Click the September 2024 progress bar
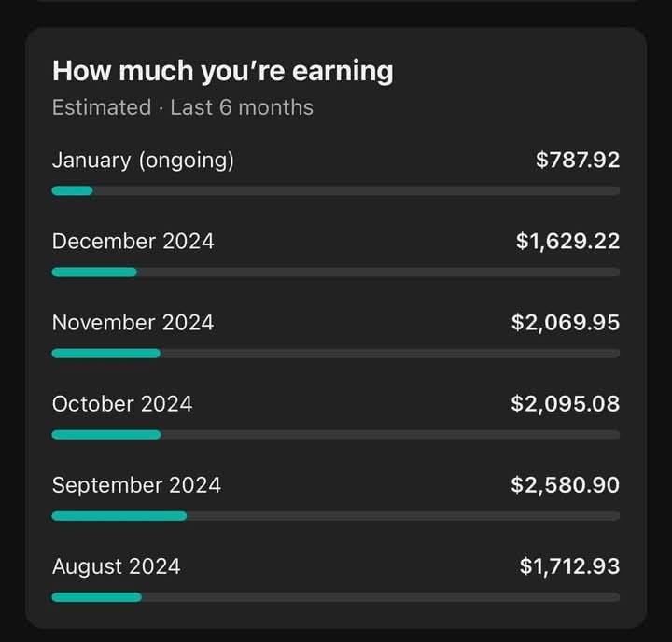Viewport: 672px width, 642px height. point(336,516)
